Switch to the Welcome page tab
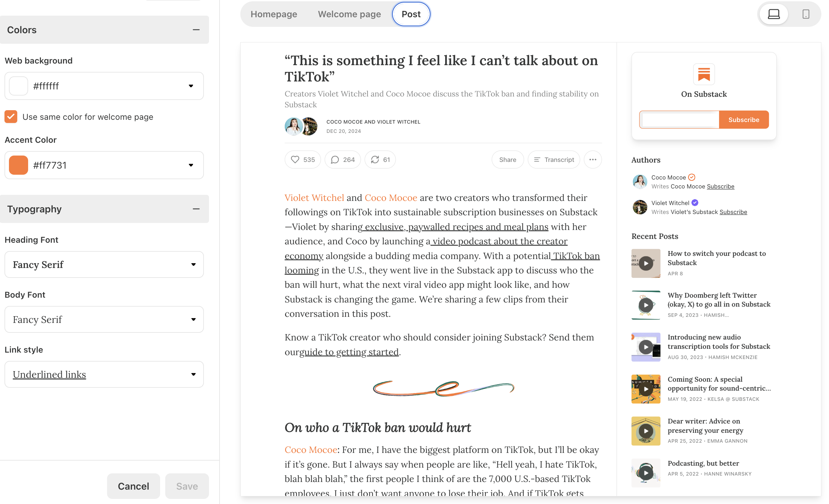829x504 pixels. 349,14
